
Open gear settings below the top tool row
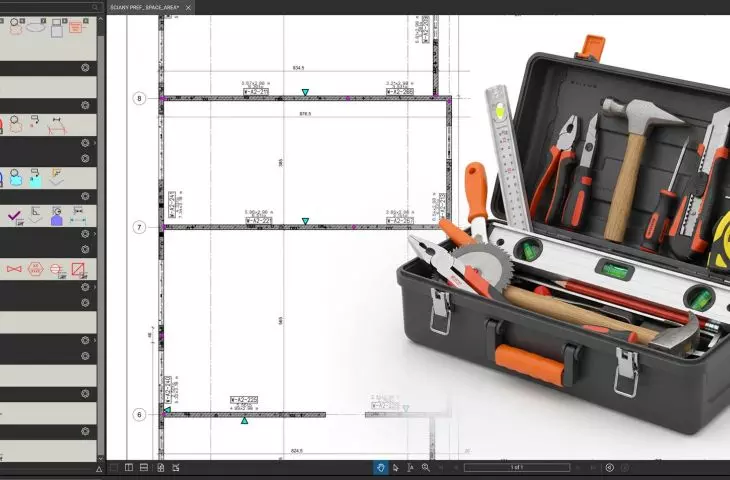[x=85, y=68]
